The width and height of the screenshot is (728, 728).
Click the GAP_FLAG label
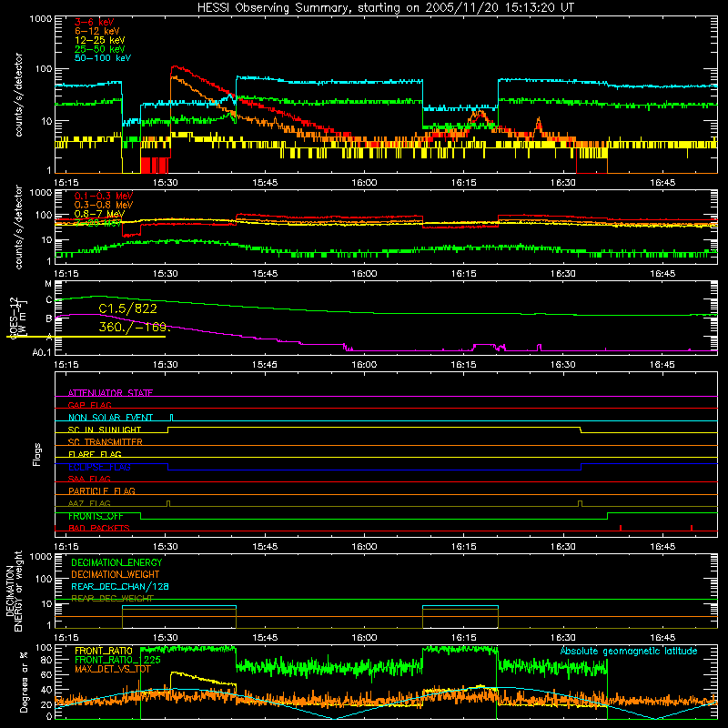[x=89, y=405]
